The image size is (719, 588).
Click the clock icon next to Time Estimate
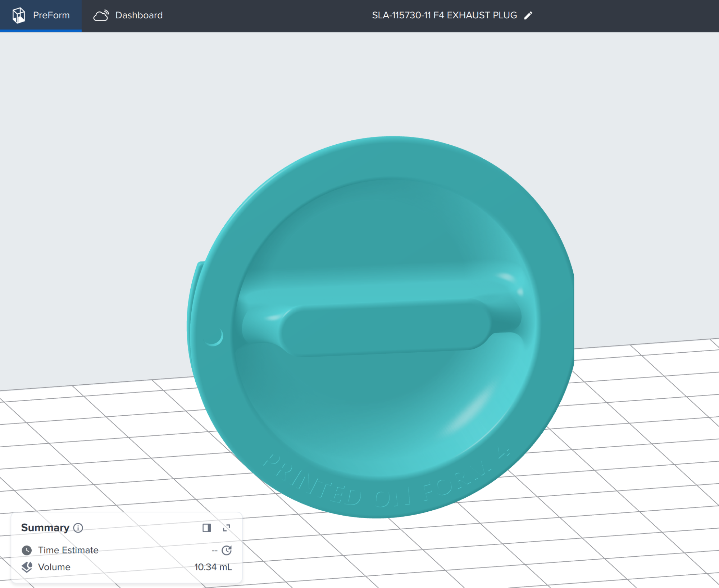click(x=27, y=550)
